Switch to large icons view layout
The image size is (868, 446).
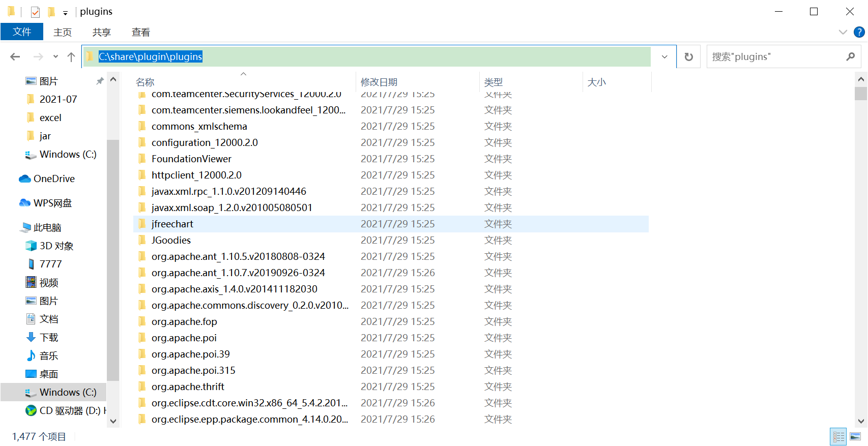coord(855,436)
